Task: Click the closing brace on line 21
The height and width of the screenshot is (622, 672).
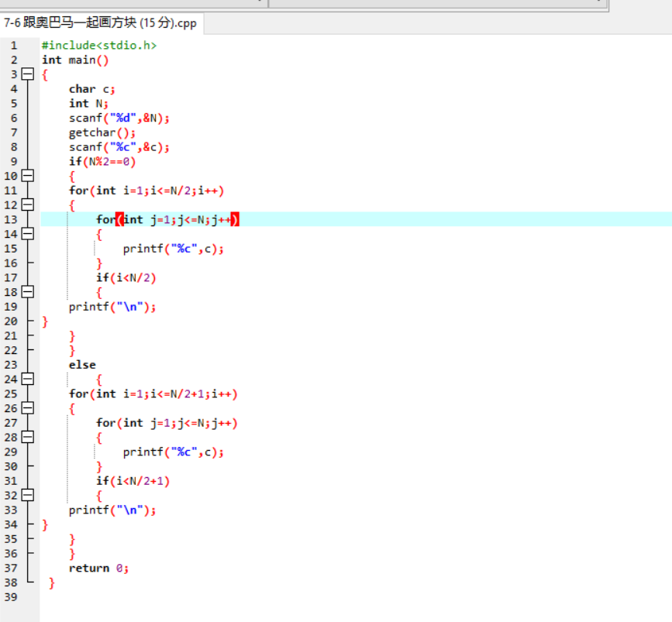Action: coord(72,336)
